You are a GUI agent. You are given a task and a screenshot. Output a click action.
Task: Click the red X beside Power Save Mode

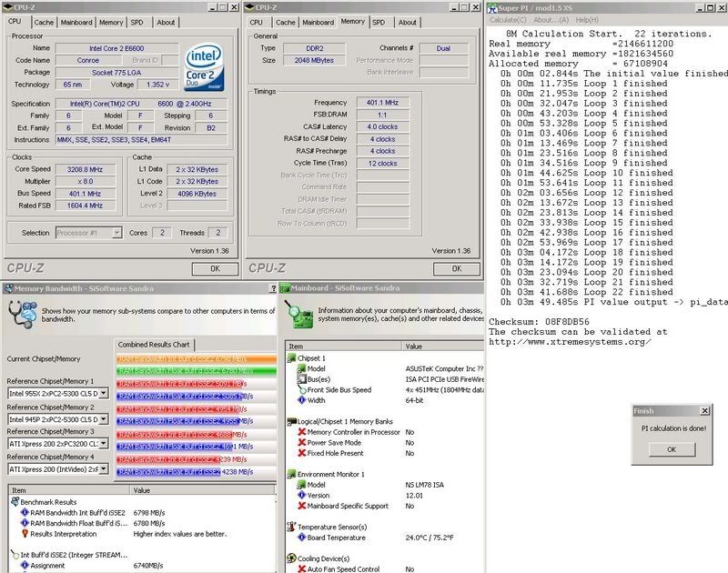[x=301, y=443]
